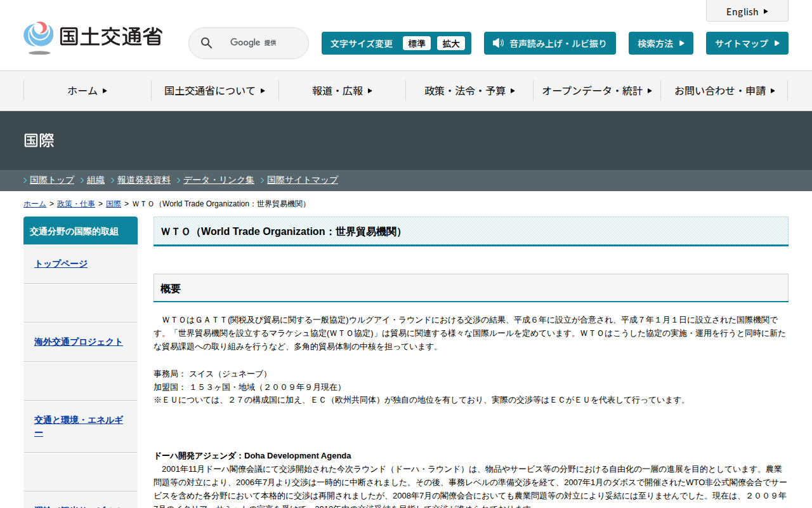Click the chevron before 国際サイトマップ
The image size is (812, 508).
[263, 180]
